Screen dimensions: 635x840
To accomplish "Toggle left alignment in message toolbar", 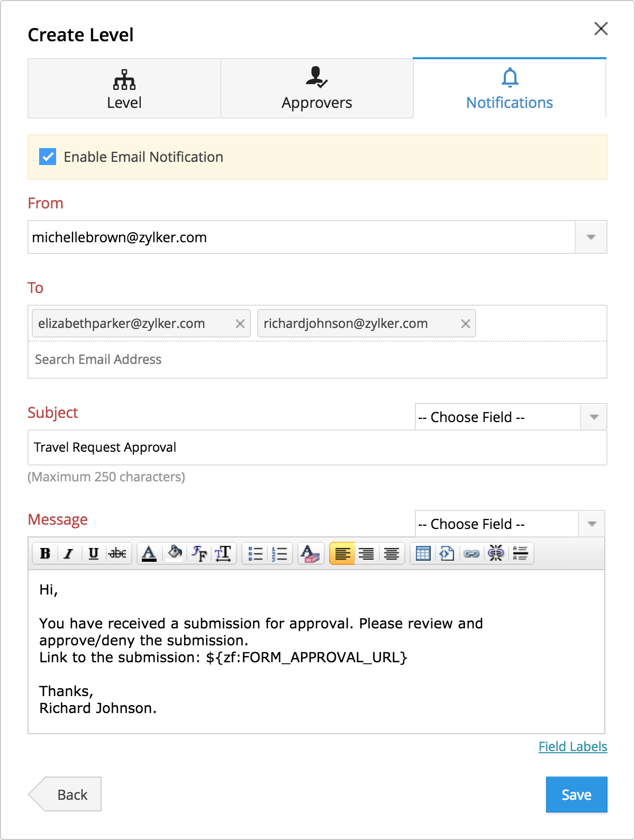I will (x=342, y=553).
